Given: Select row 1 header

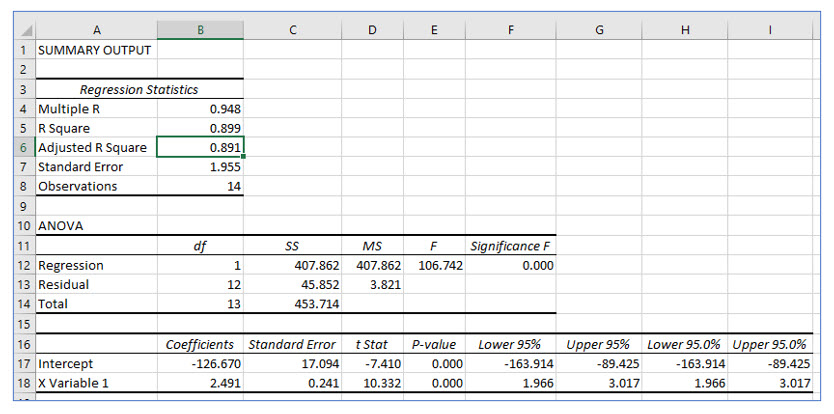Looking at the screenshot, I should (25, 51).
